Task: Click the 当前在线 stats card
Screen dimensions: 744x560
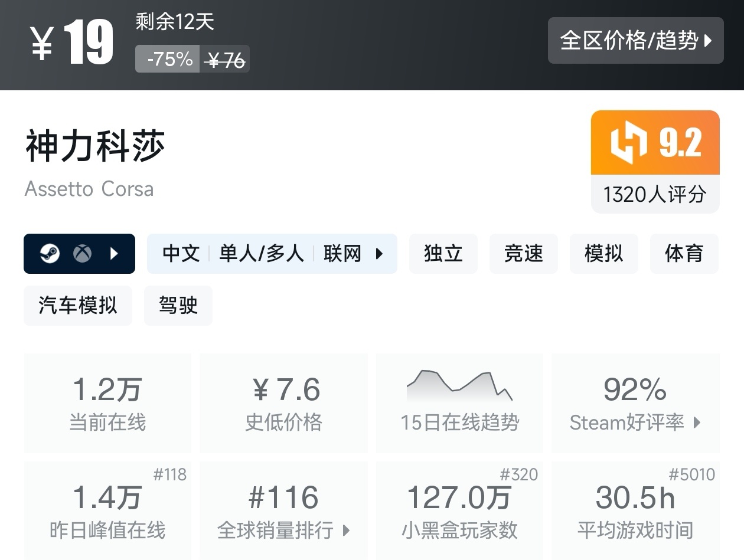Action: click(x=107, y=403)
